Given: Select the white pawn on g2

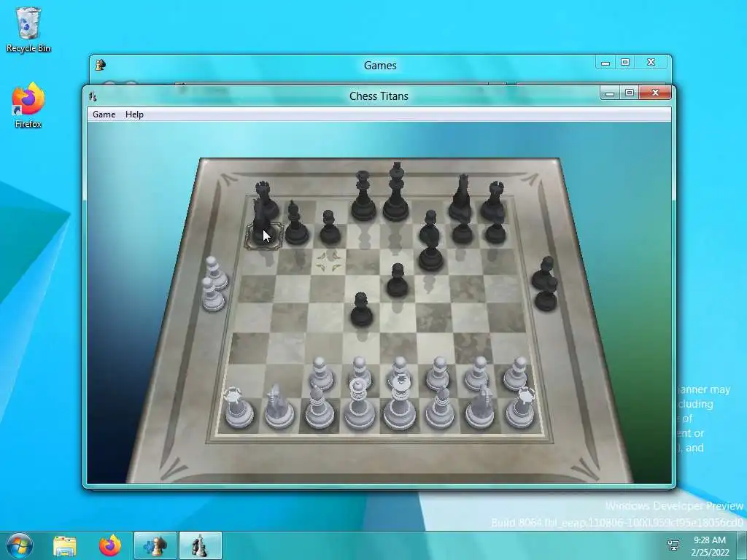Looking at the screenshot, I should pos(477,374).
